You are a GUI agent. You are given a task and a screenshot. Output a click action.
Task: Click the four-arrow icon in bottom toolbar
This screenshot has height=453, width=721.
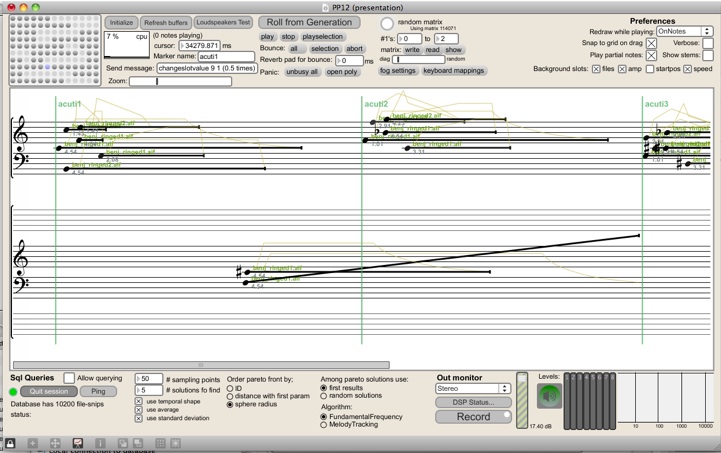pos(55,443)
